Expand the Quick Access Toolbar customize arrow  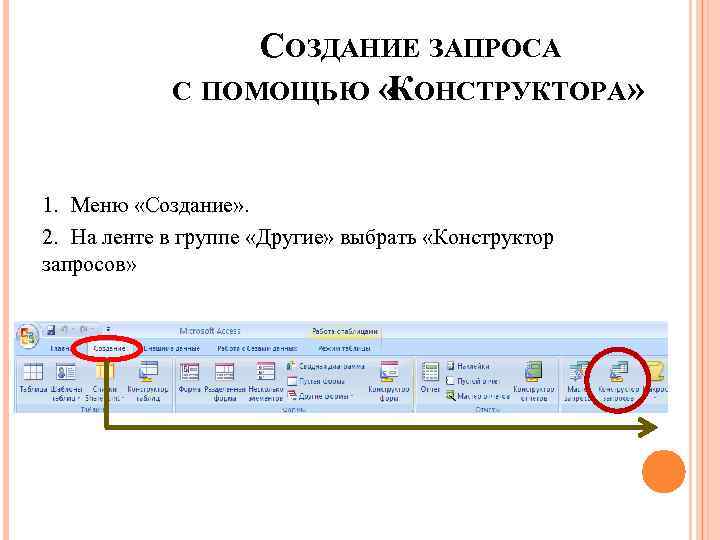pos(108,329)
